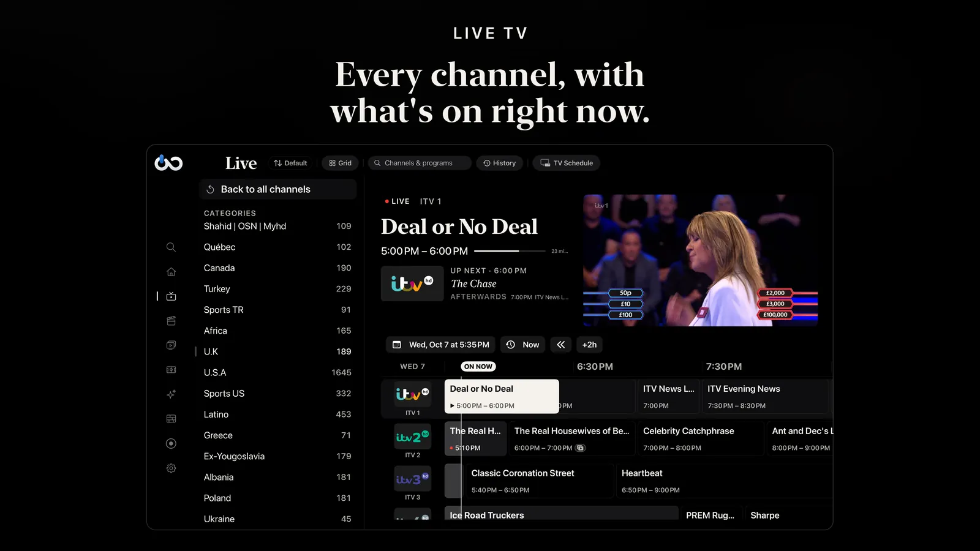Open settings with the sidebar gear icon
The image size is (980, 551).
pos(171,468)
